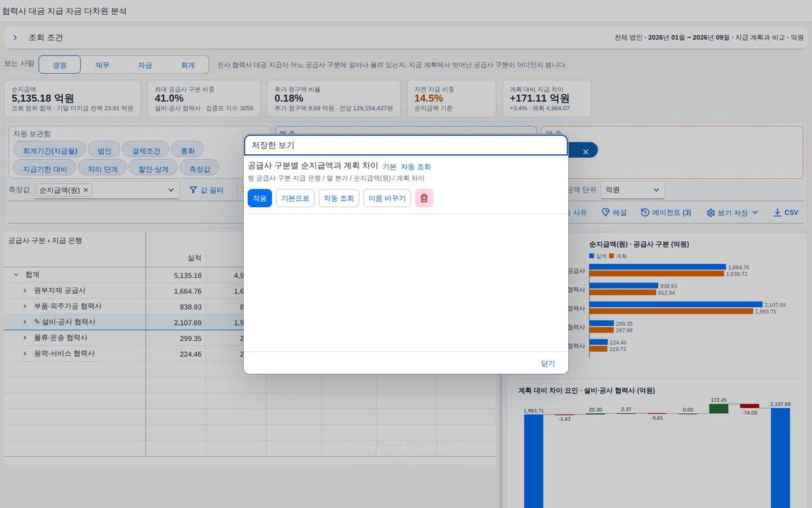
Task: Click the 5,135.18 total cell
Action: [x=176, y=275]
